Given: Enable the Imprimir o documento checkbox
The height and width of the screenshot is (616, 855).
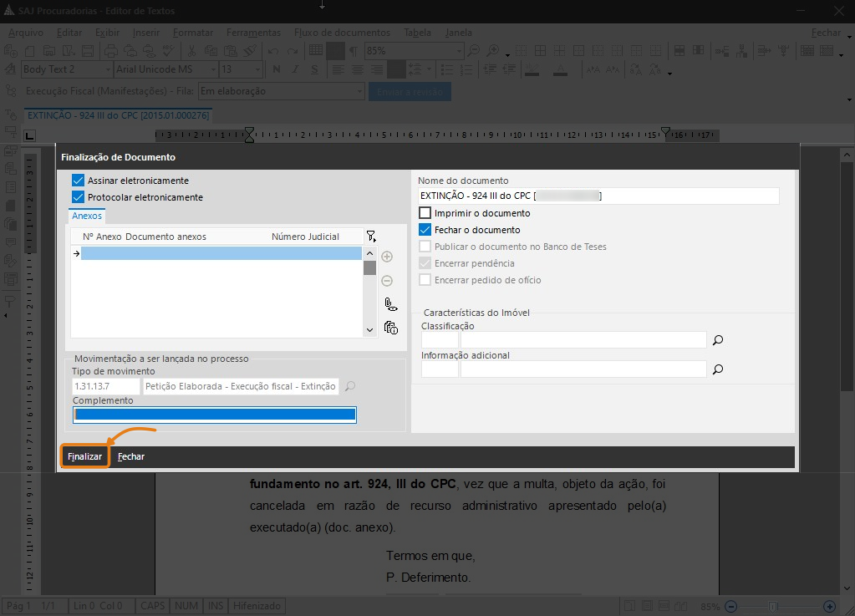Looking at the screenshot, I should point(425,213).
